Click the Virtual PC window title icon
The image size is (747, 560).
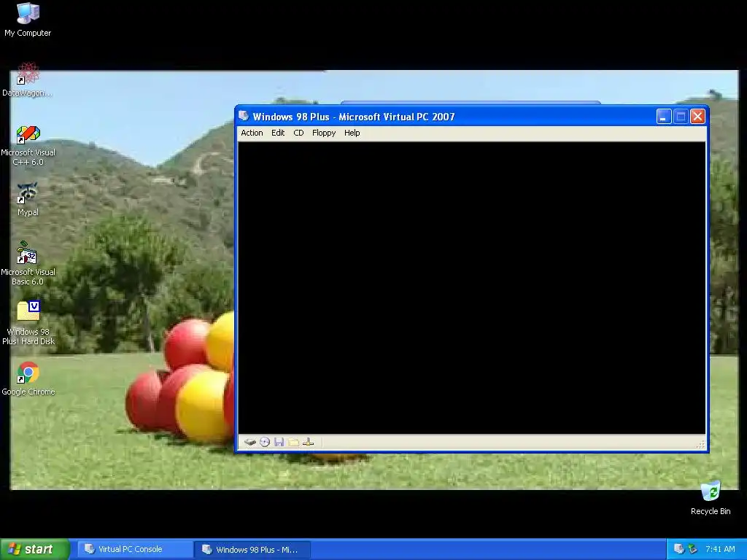pyautogui.click(x=244, y=116)
